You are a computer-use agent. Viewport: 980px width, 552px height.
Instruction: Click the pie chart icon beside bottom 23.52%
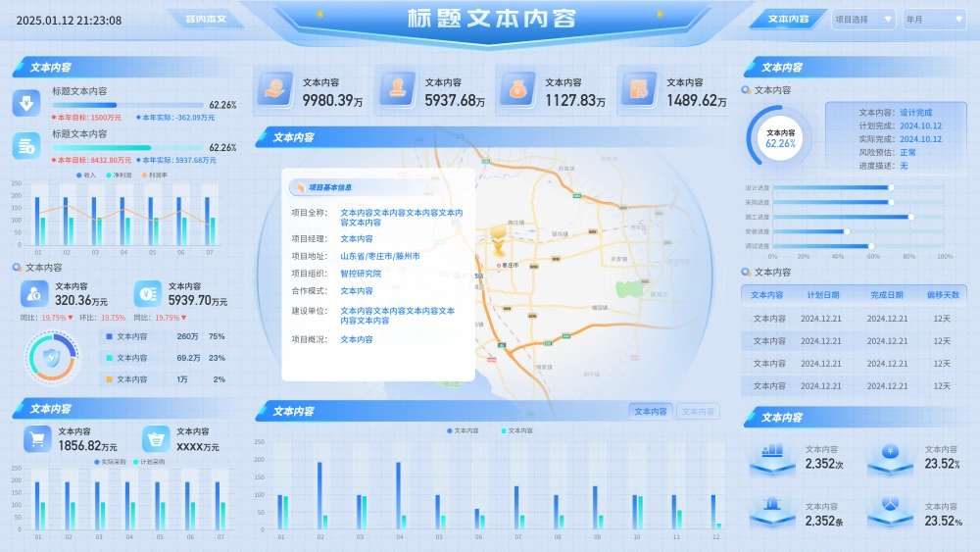click(890, 504)
